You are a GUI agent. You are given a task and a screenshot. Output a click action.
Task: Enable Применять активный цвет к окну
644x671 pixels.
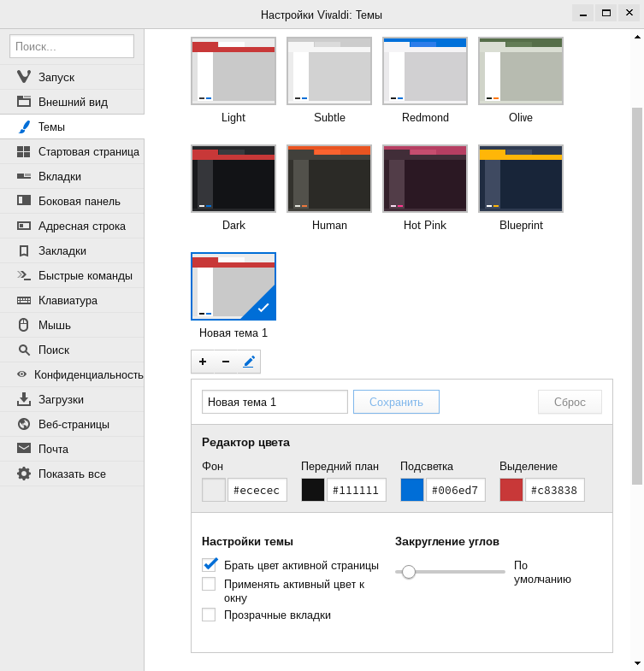pyautogui.click(x=209, y=584)
